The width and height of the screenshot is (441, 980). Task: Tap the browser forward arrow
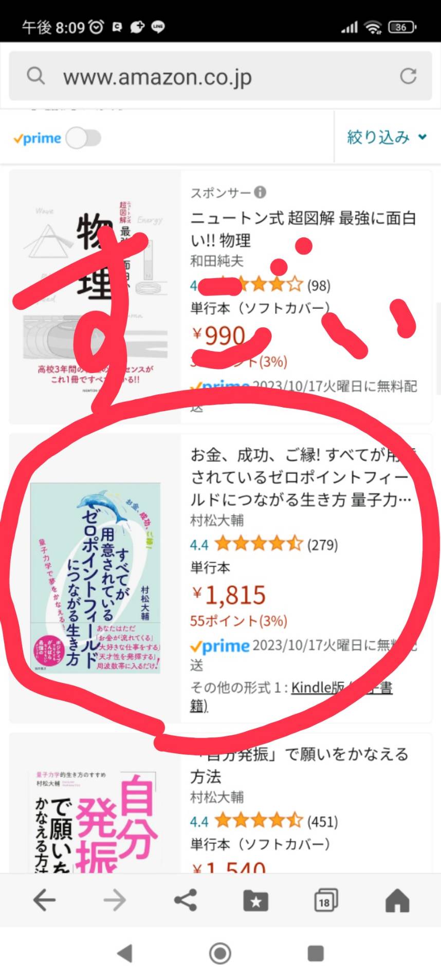click(115, 900)
